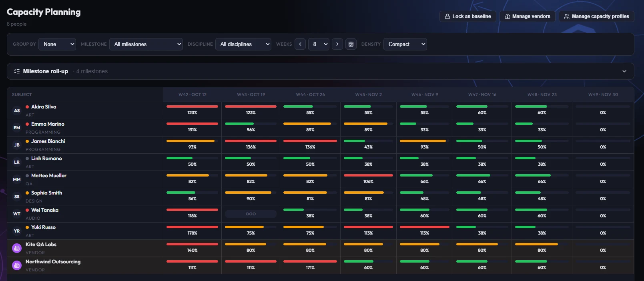Image resolution: width=644 pixels, height=281 pixels.
Task: Click the Capacity Planning page title
Action: [x=44, y=12]
